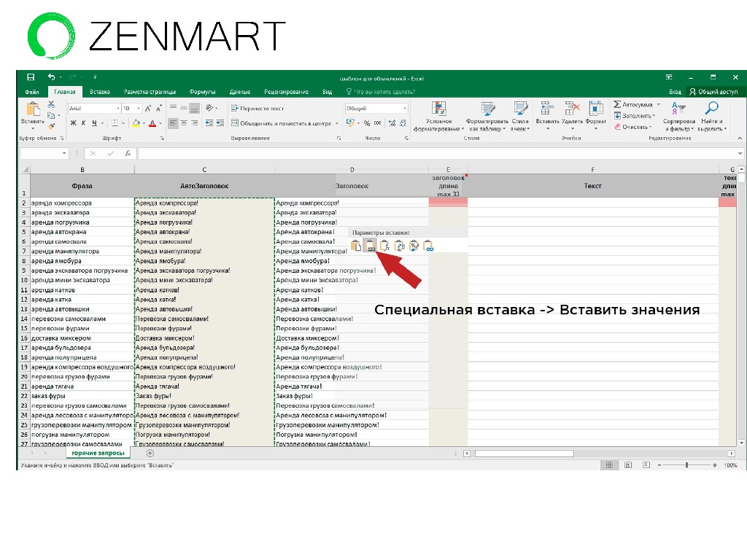Screen dimensions: 747x560
Task: Click the Cut scissors icon
Action: pyautogui.click(x=51, y=104)
